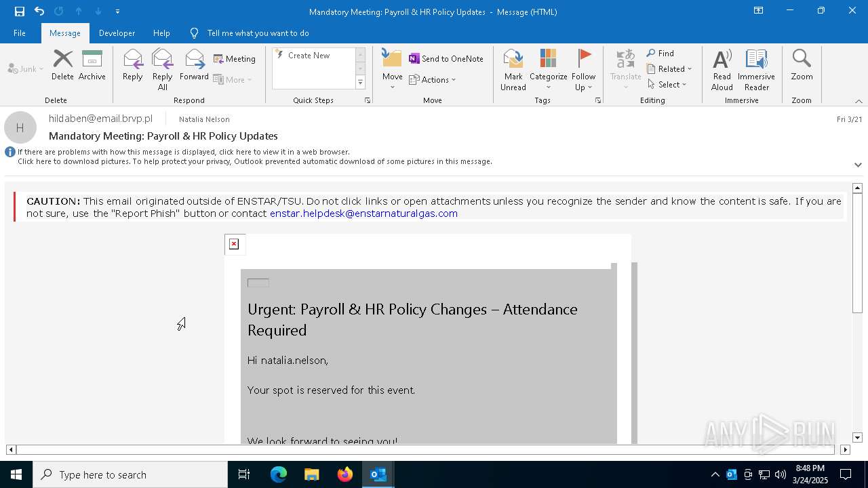The image size is (868, 488).
Task: Open the Zoom dialog
Action: coord(802,65)
